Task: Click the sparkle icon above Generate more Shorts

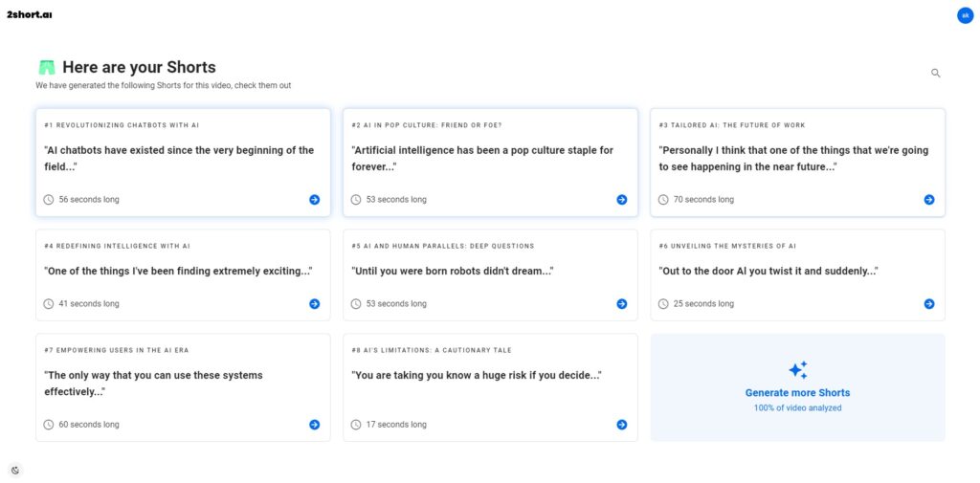Action: click(797, 370)
